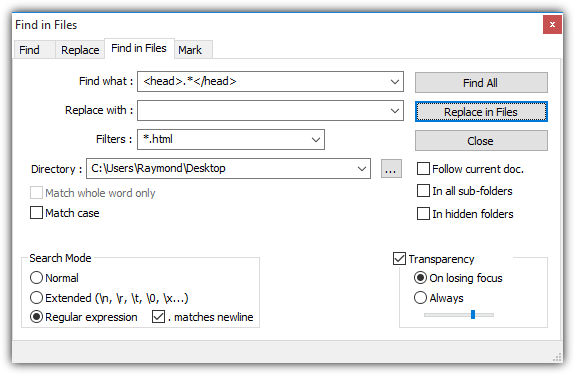Open the Replace with history dropdown
The image size is (575, 374).
click(x=395, y=111)
